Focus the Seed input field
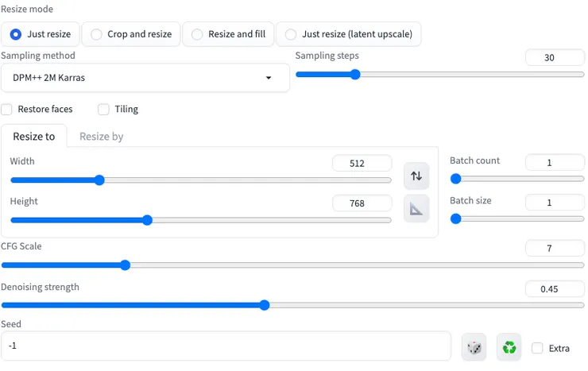The width and height of the screenshot is (588, 371). click(226, 346)
